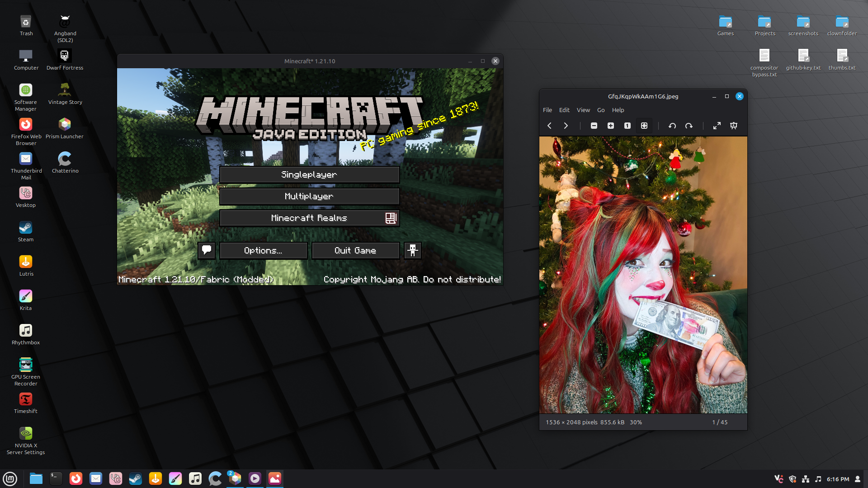Zoom in using the plus toolbar icon
868x488 pixels.
pos(611,126)
